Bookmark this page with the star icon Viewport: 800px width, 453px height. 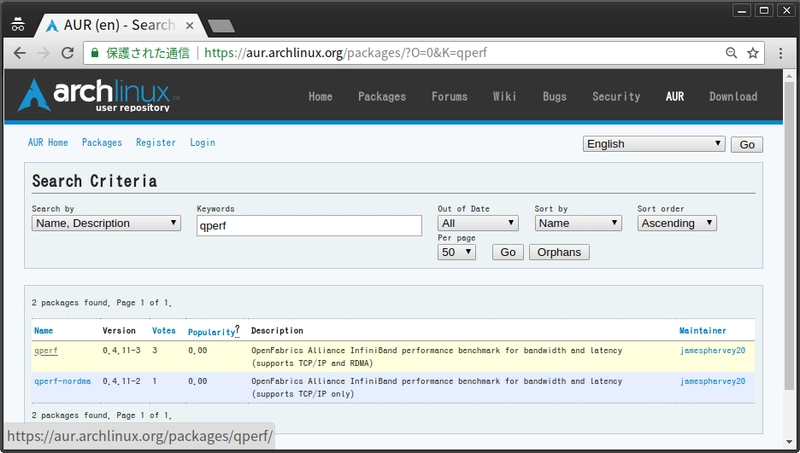pos(753,53)
